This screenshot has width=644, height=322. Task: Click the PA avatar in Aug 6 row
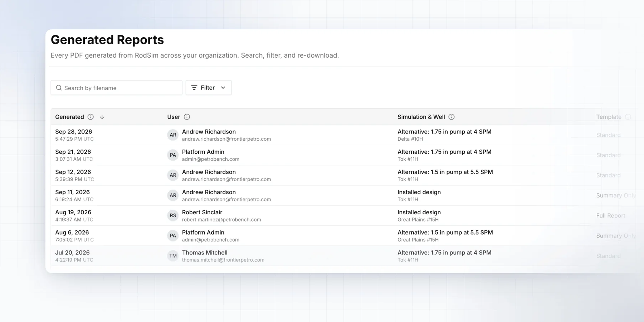(173, 236)
